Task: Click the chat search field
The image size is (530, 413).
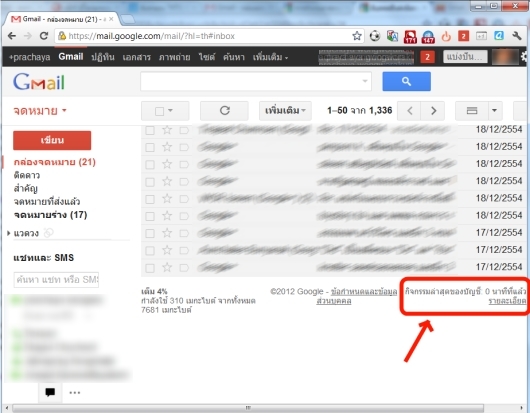Action: pyautogui.click(x=56, y=280)
